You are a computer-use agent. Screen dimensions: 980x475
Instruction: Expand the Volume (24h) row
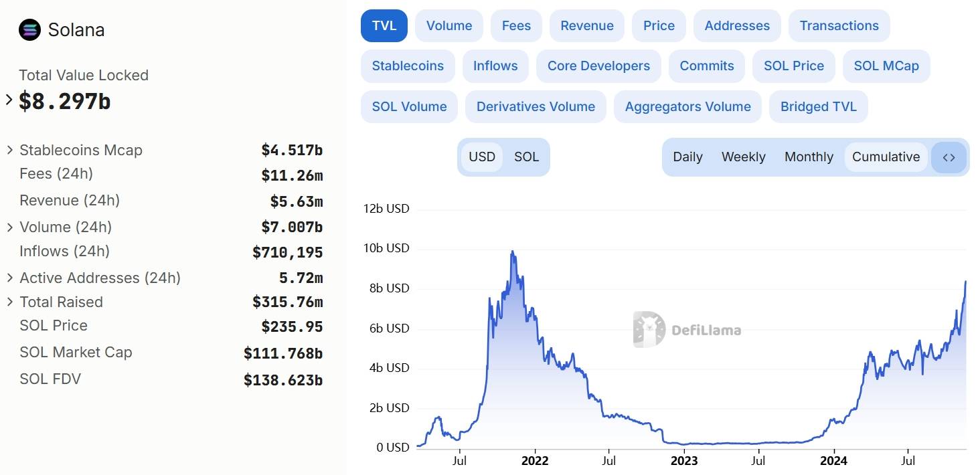[x=9, y=227]
